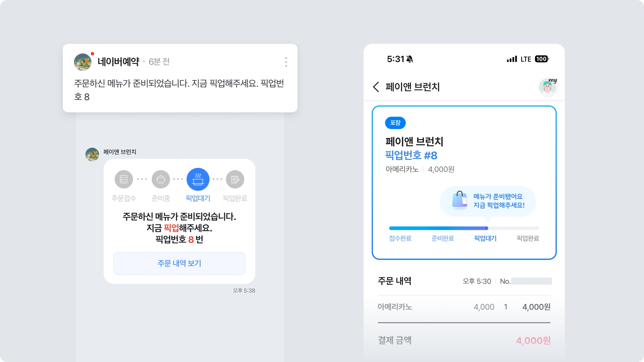Select the 준비완료 progress label
Screen dimensions: 644x362
pyautogui.click(x=443, y=238)
